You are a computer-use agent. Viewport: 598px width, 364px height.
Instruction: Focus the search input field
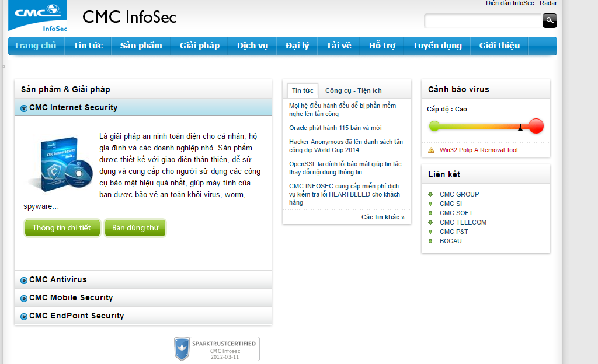(x=483, y=20)
